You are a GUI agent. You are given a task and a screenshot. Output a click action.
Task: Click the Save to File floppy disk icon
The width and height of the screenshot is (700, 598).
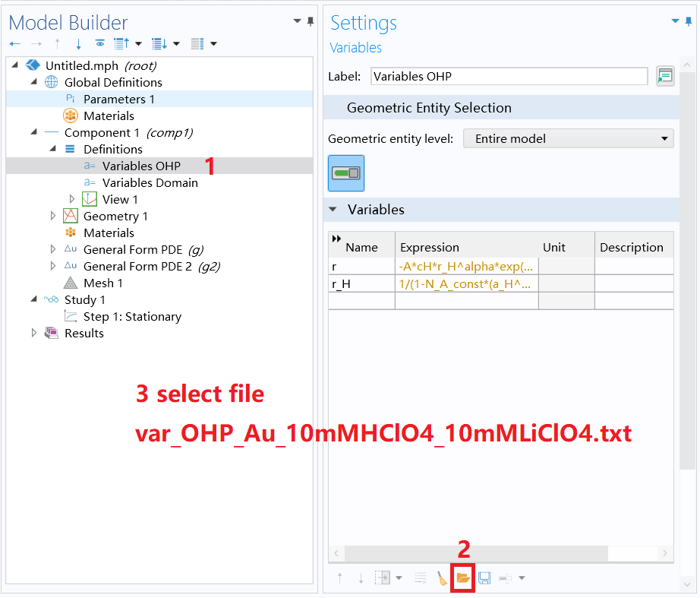point(484,577)
